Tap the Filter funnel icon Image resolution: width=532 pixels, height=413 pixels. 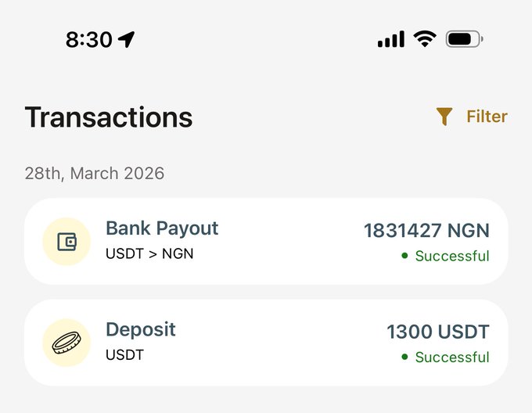click(x=444, y=117)
